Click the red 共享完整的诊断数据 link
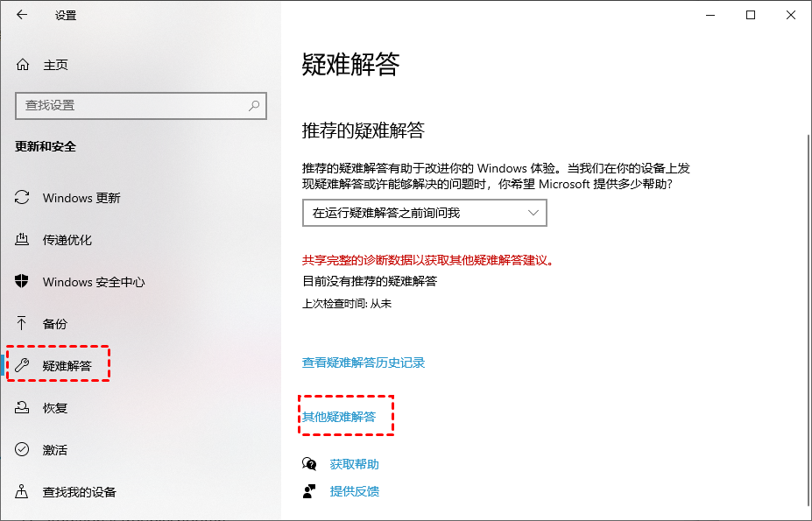This screenshot has height=521, width=812. [428, 260]
